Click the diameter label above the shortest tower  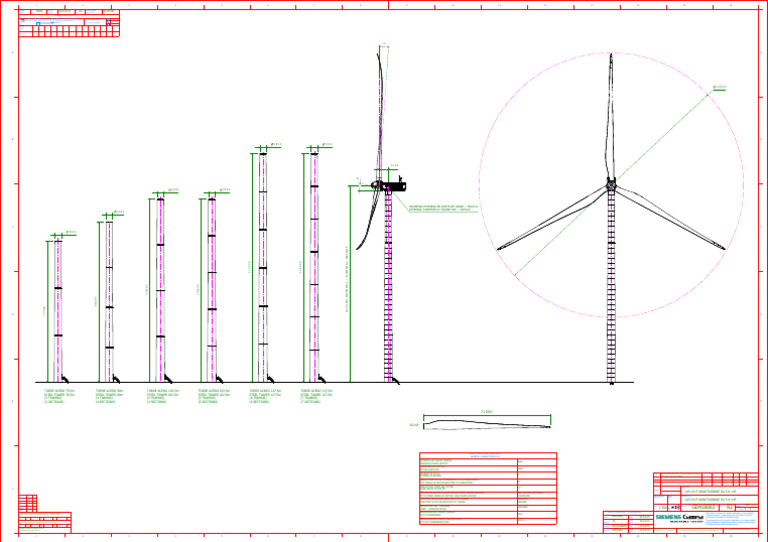point(72,232)
